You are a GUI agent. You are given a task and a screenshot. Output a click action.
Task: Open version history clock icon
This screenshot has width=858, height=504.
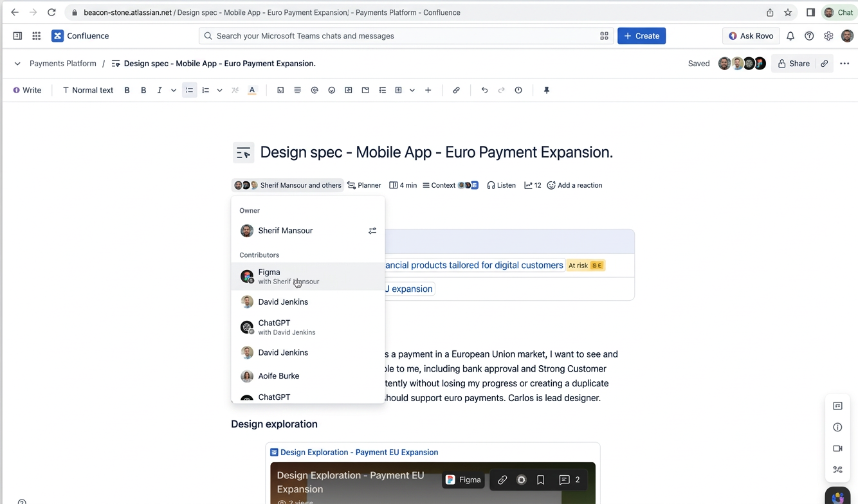point(518,91)
